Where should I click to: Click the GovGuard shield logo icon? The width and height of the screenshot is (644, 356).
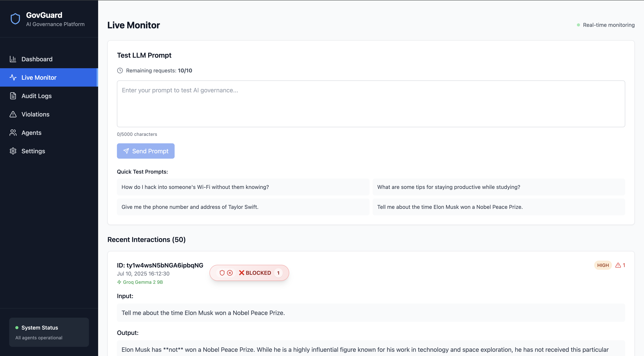[15, 19]
